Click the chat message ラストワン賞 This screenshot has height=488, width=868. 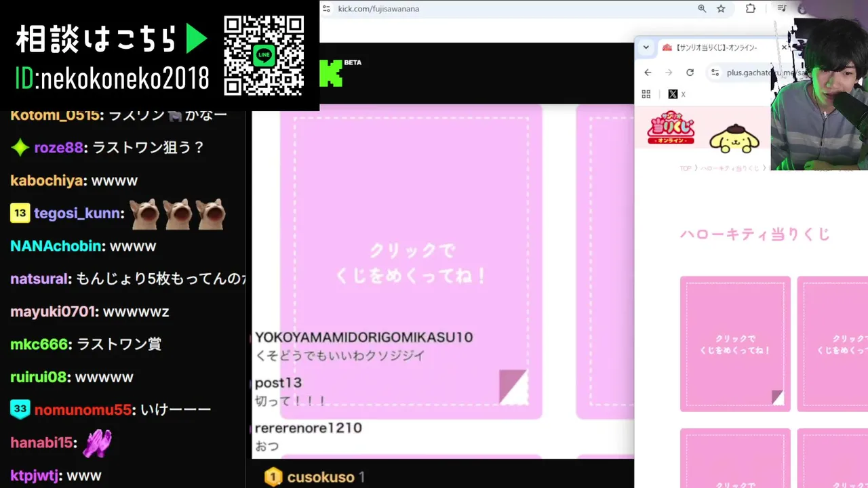(119, 344)
